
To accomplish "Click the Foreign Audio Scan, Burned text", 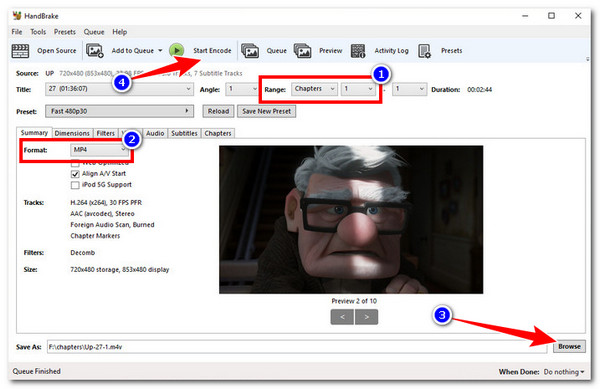I will pyautogui.click(x=112, y=225).
